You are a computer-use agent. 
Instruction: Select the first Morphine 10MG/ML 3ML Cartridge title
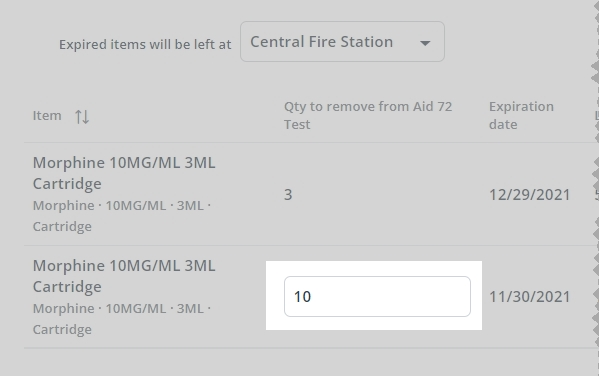click(x=124, y=173)
